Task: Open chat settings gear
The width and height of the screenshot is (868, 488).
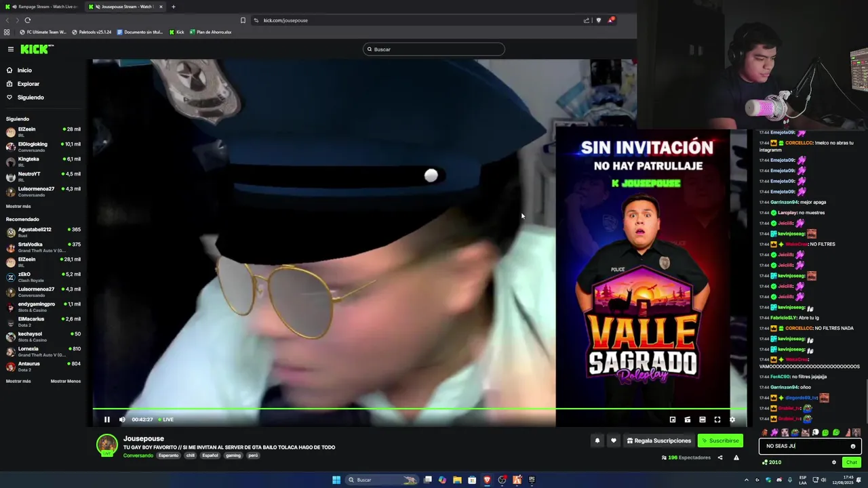Action: click(x=834, y=462)
